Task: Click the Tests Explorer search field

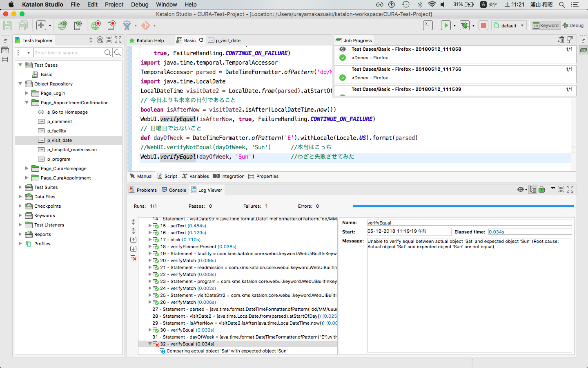Action: (67, 53)
